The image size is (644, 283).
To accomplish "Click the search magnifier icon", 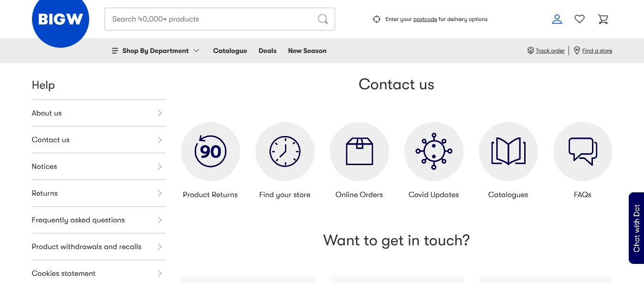I will [323, 19].
